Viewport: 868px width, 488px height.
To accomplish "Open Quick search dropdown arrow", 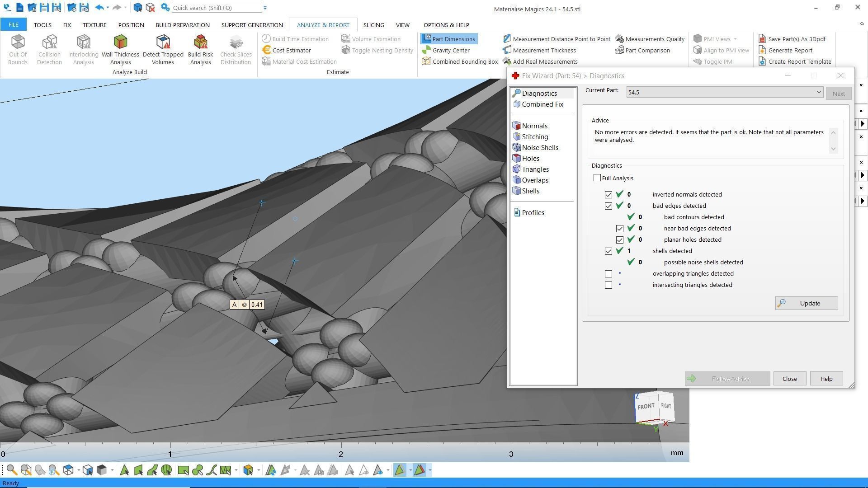I will point(265,8).
